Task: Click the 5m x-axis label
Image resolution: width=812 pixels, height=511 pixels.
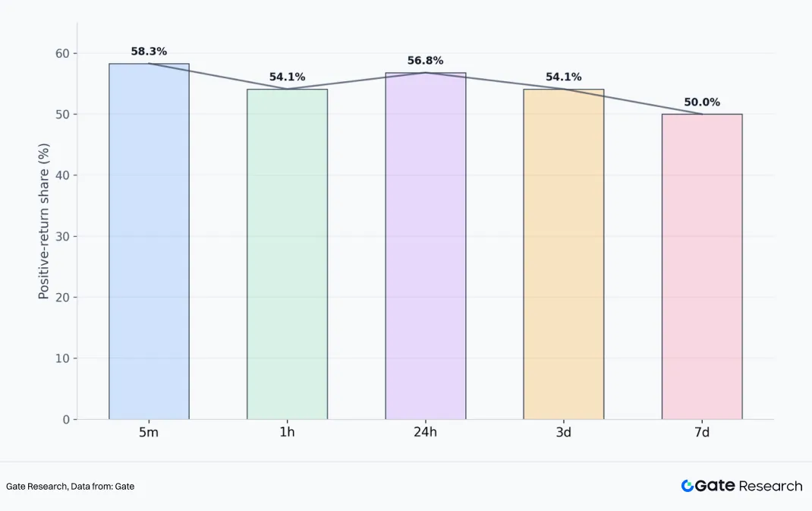Action: (149, 432)
